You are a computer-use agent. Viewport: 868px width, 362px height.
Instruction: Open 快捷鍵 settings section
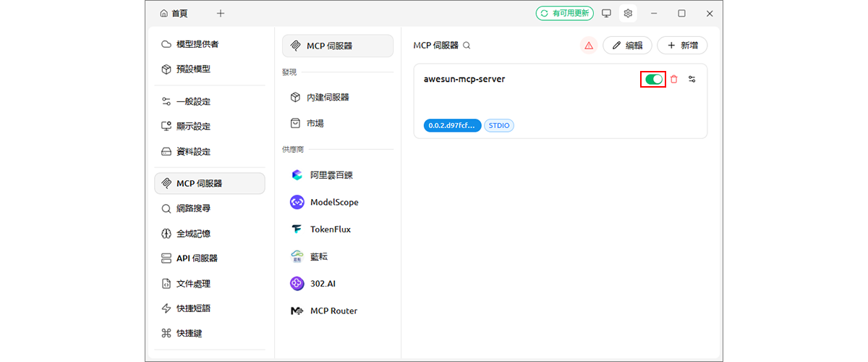pyautogui.click(x=210, y=334)
